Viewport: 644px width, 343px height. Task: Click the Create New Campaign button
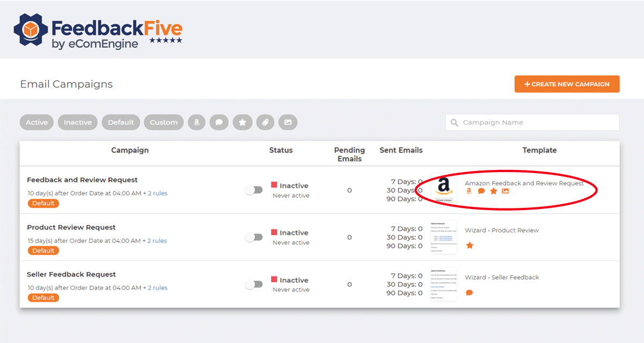(x=567, y=84)
